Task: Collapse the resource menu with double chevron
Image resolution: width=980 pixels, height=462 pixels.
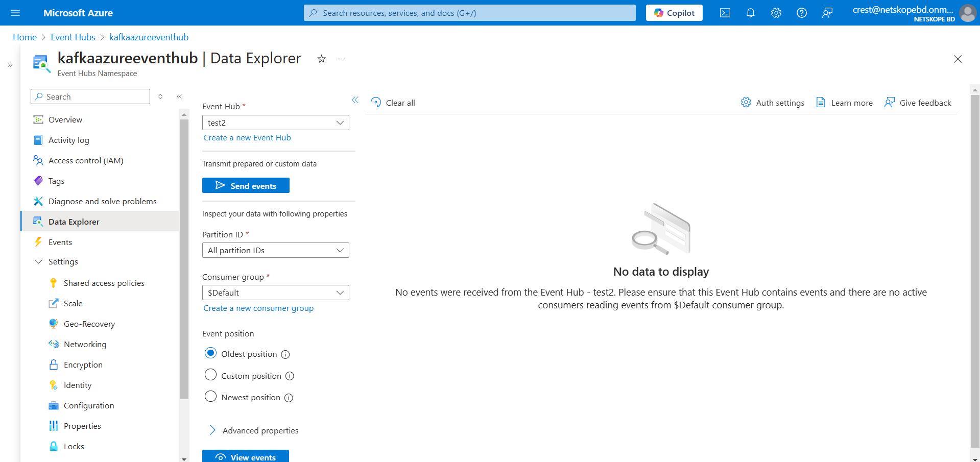Action: 179,96
